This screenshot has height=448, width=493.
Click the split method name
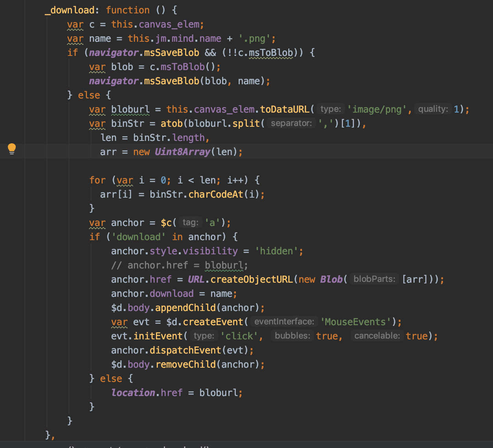tap(246, 124)
